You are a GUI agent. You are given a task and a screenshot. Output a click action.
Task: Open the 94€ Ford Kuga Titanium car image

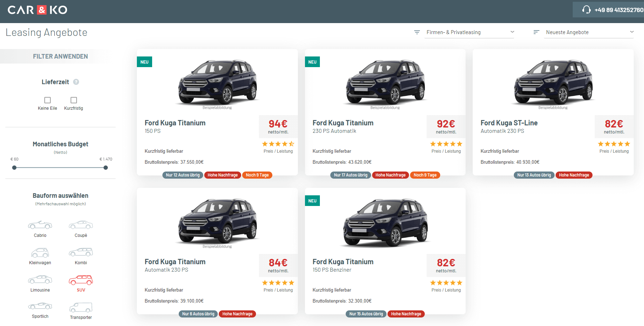[x=217, y=82]
